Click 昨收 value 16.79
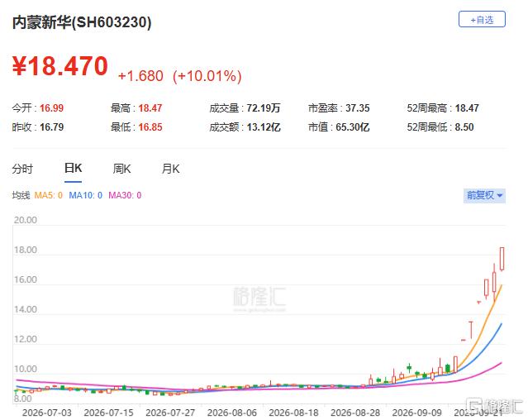This screenshot has height=420, width=528. (51, 127)
